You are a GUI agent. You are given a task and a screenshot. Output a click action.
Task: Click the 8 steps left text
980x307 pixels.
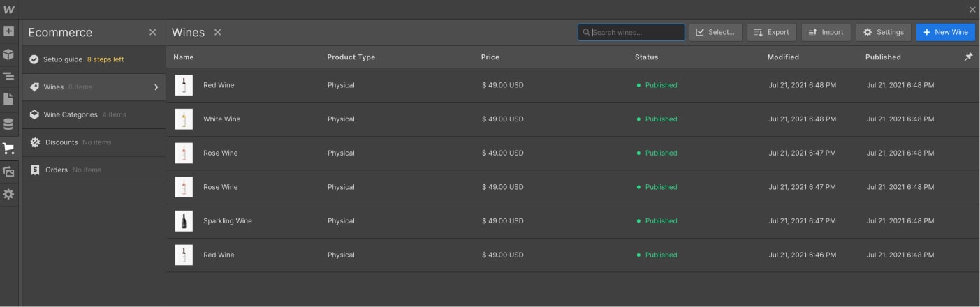coord(105,59)
